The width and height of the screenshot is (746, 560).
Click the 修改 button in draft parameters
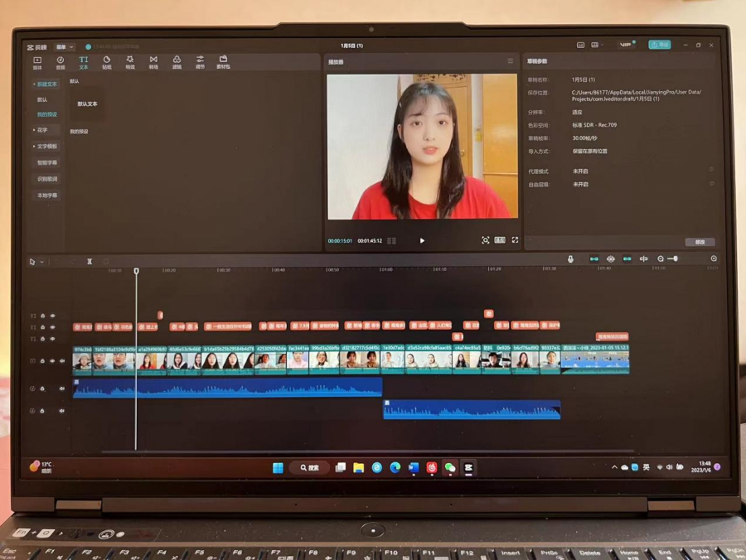(700, 242)
